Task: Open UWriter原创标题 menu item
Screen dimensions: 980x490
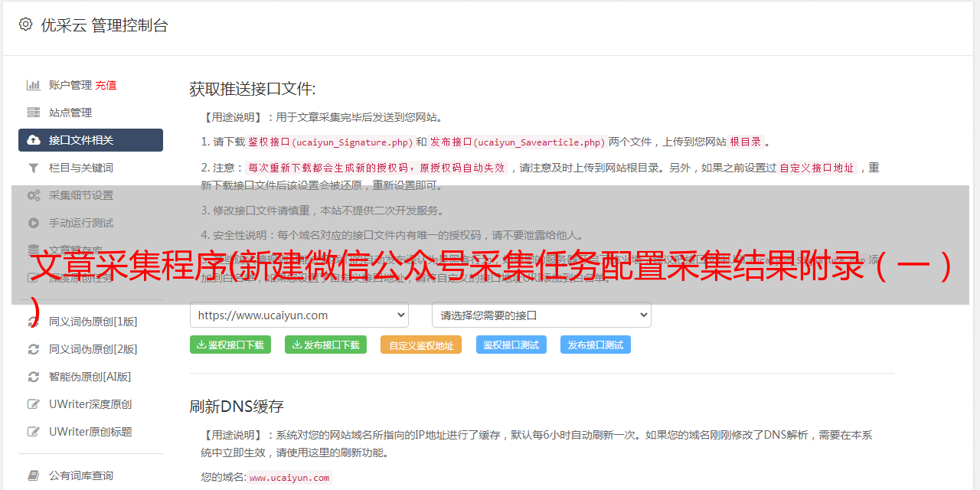Action: pyautogui.click(x=90, y=432)
